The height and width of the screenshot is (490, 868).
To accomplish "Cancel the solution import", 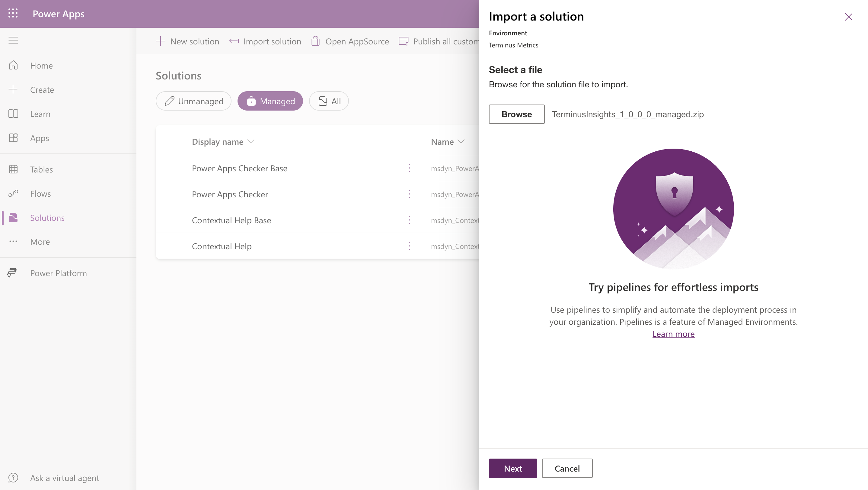I will pyautogui.click(x=567, y=468).
